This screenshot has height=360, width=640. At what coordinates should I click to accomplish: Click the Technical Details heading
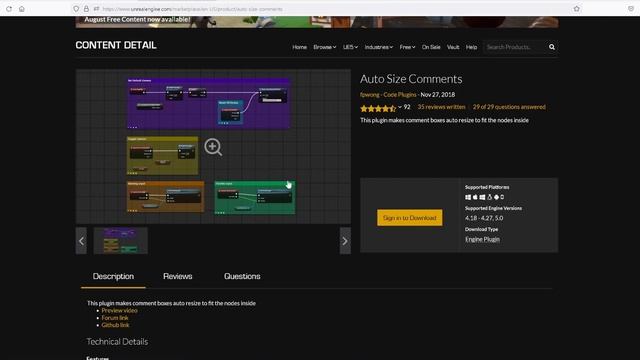(117, 342)
